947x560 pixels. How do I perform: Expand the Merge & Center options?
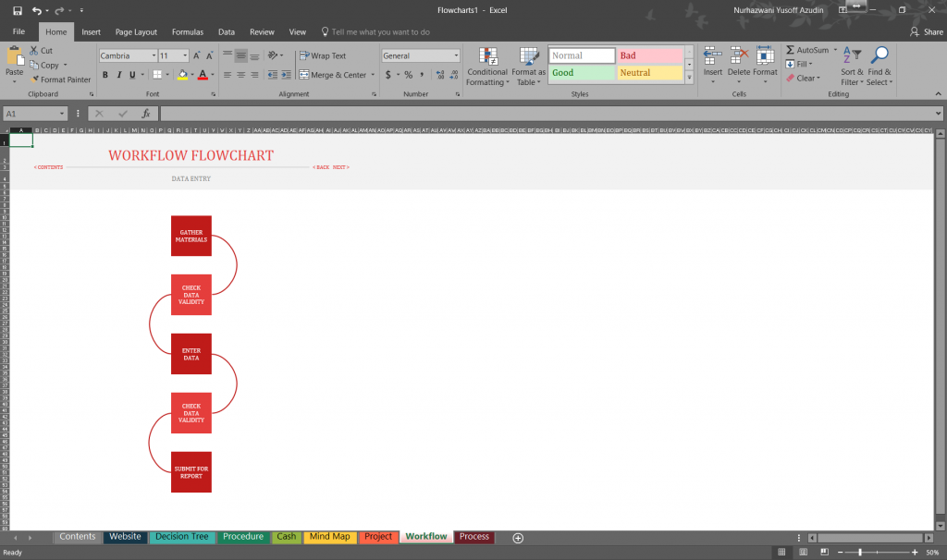pyautogui.click(x=374, y=75)
